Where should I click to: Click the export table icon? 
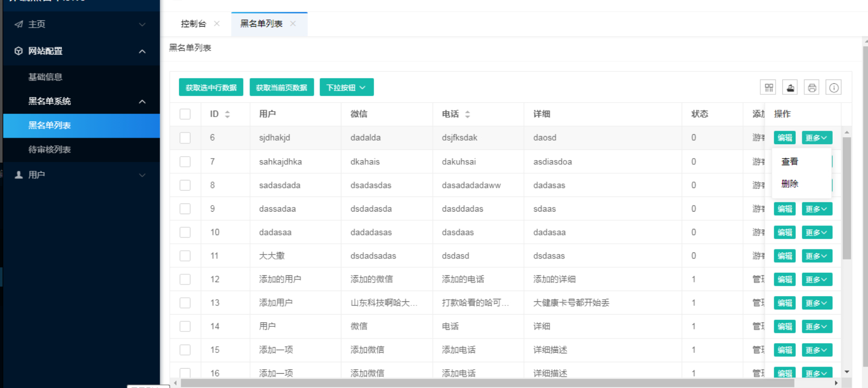point(790,88)
